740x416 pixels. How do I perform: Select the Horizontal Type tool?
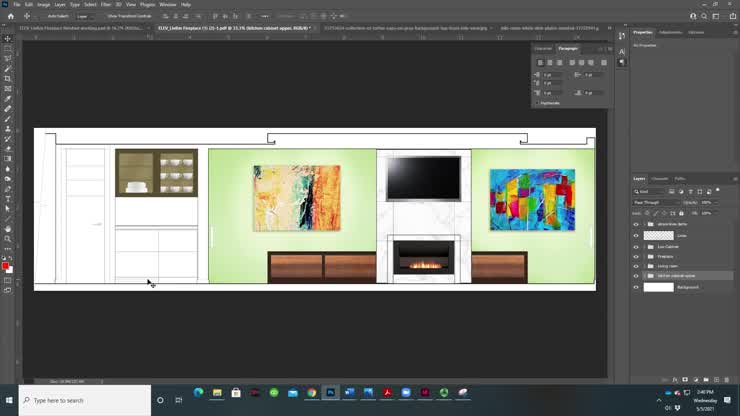coord(8,199)
